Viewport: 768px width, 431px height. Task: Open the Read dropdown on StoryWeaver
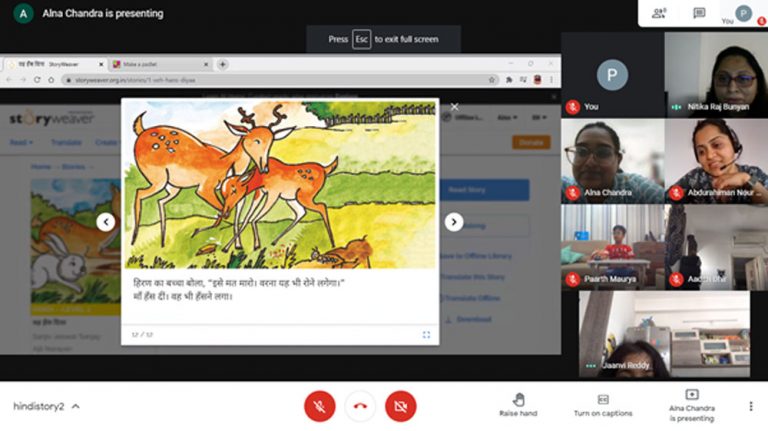(x=21, y=143)
